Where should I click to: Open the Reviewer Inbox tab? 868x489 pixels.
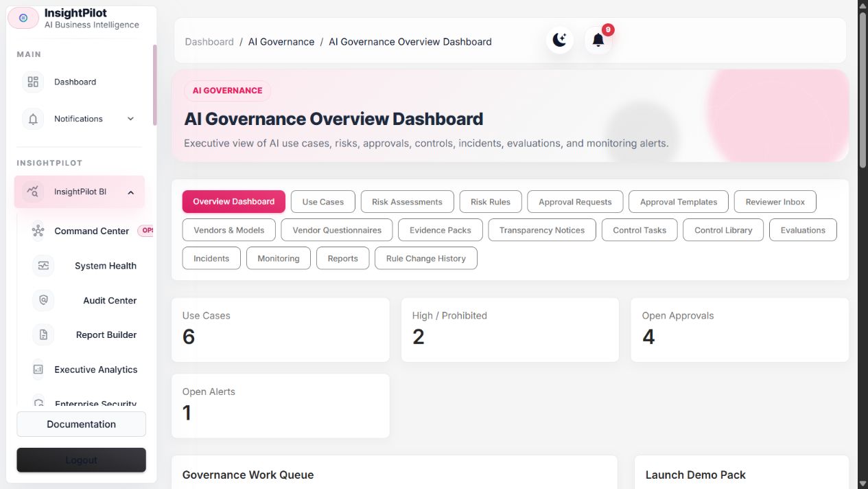[x=775, y=202]
